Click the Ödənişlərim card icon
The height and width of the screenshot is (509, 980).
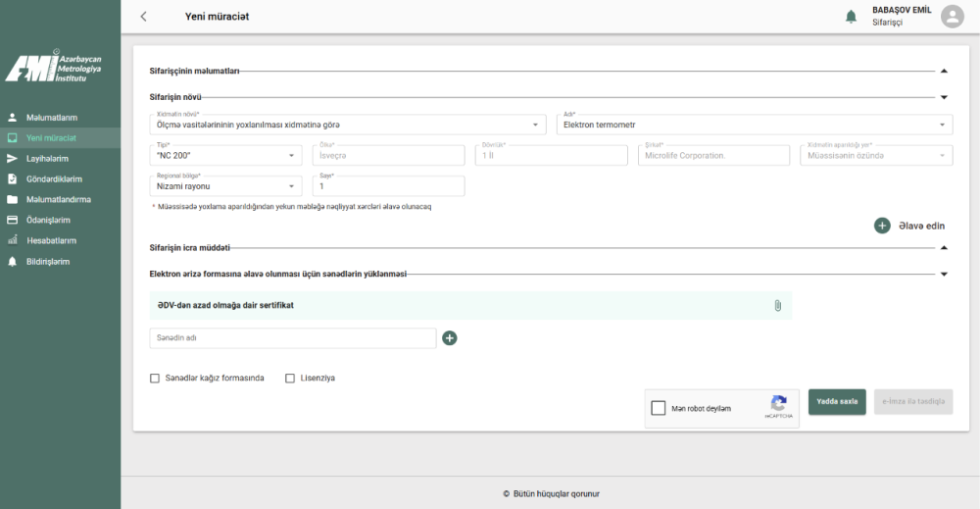coord(12,220)
